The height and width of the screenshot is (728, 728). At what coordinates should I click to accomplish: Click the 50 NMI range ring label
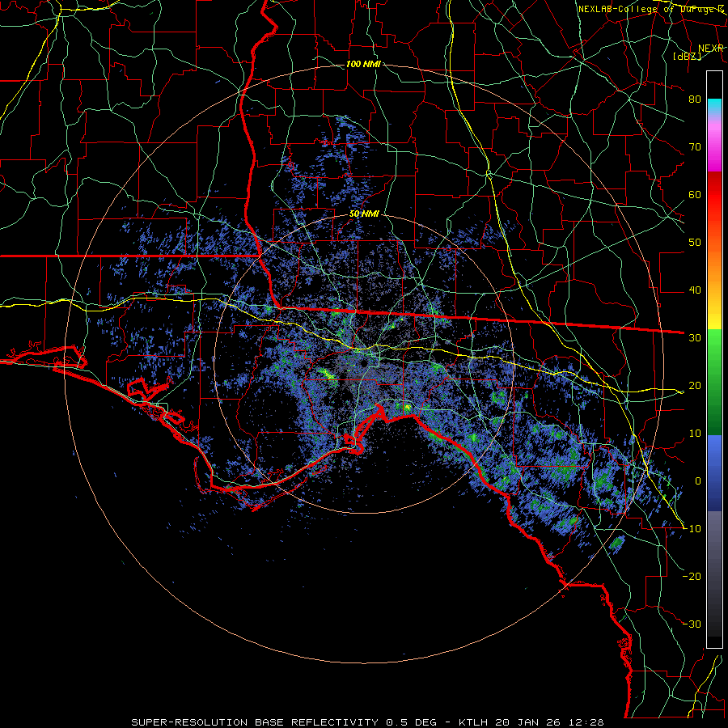pyautogui.click(x=364, y=214)
